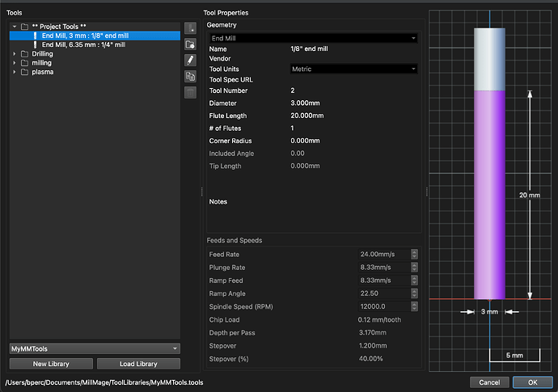The width and height of the screenshot is (558, 392).
Task: Click the New Library button
Action: (51, 364)
